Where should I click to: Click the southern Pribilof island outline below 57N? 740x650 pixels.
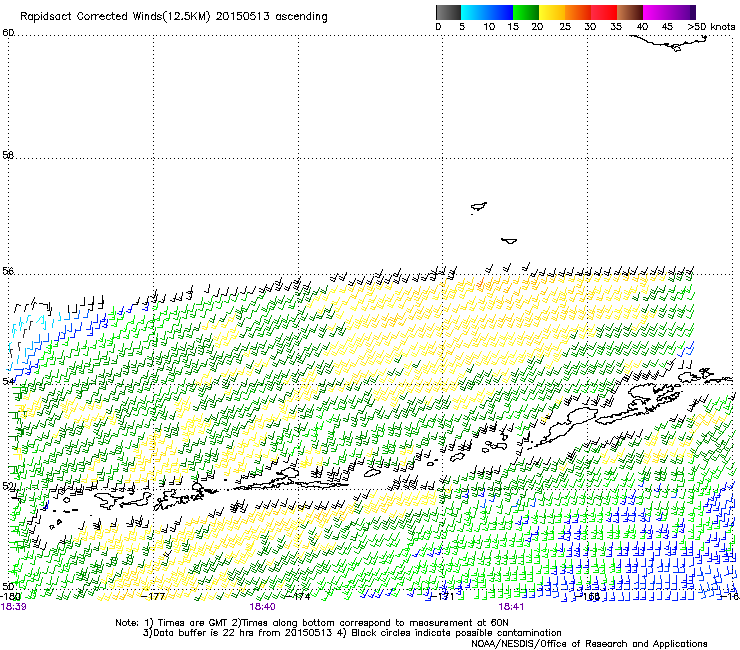pos(509,241)
